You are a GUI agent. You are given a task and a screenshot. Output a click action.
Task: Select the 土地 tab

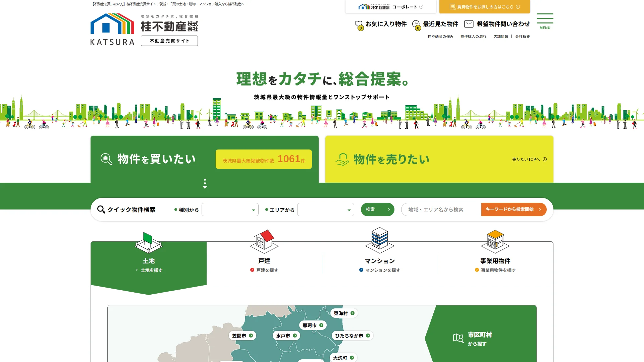click(149, 263)
